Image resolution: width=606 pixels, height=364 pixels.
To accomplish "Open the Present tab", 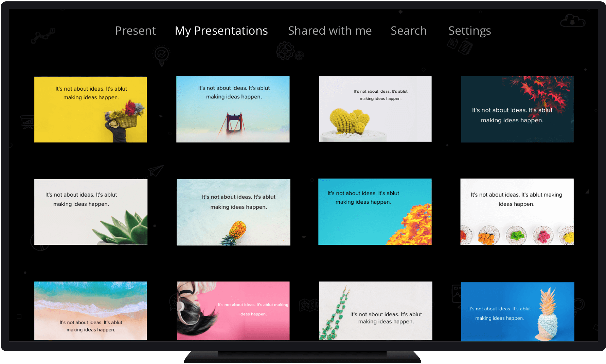I will (x=135, y=31).
